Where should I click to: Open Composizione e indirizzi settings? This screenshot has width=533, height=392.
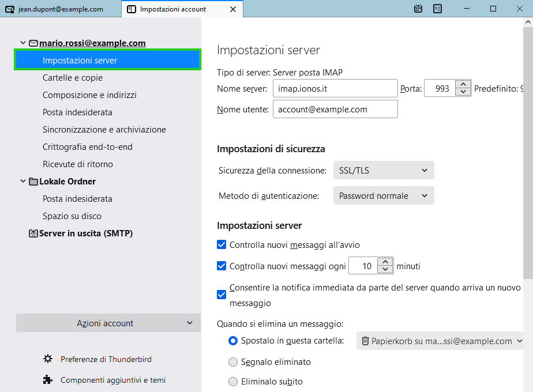89,95
